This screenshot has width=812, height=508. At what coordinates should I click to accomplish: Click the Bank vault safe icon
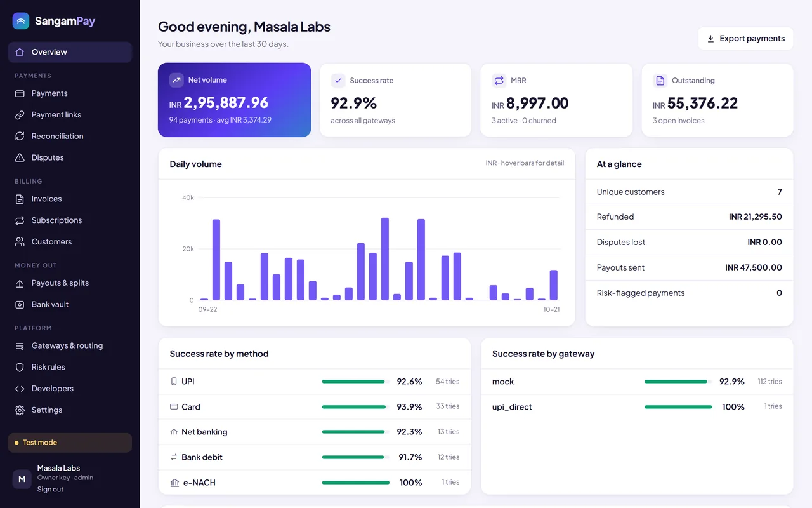point(20,305)
